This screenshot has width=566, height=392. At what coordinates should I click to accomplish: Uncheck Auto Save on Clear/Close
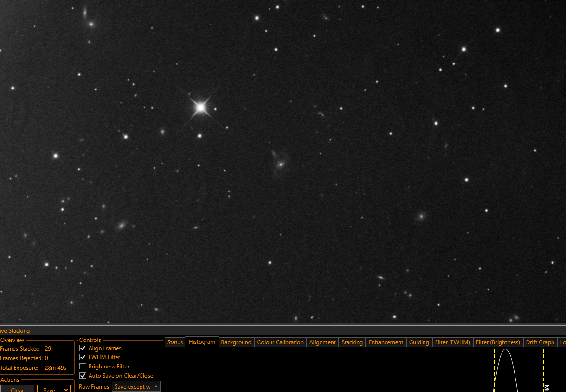click(83, 376)
